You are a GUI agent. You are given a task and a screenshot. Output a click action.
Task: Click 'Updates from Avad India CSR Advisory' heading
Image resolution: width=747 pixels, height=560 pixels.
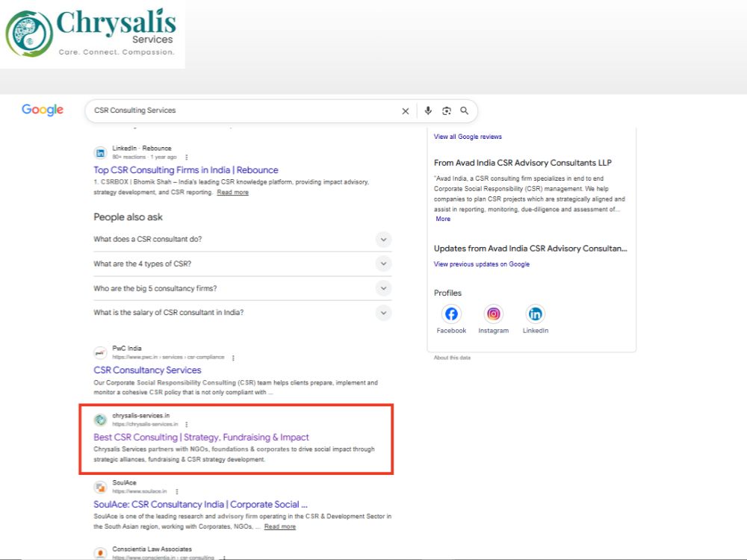(x=530, y=249)
